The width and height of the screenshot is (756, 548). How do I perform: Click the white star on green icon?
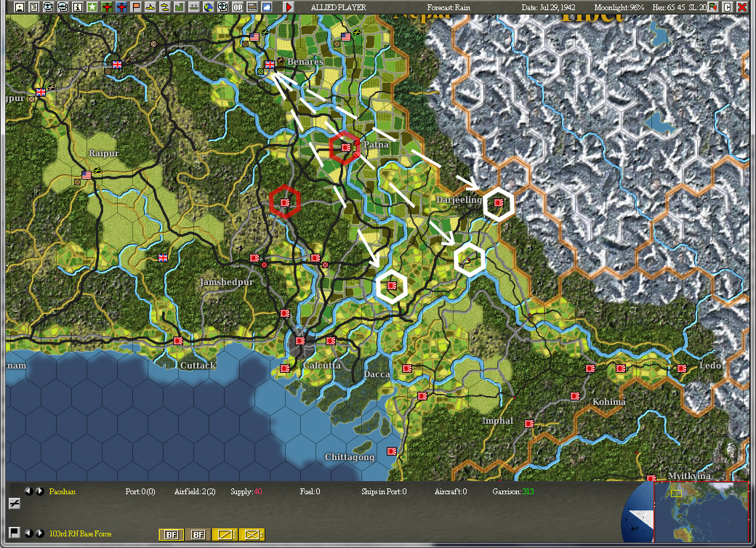pyautogui.click(x=92, y=7)
